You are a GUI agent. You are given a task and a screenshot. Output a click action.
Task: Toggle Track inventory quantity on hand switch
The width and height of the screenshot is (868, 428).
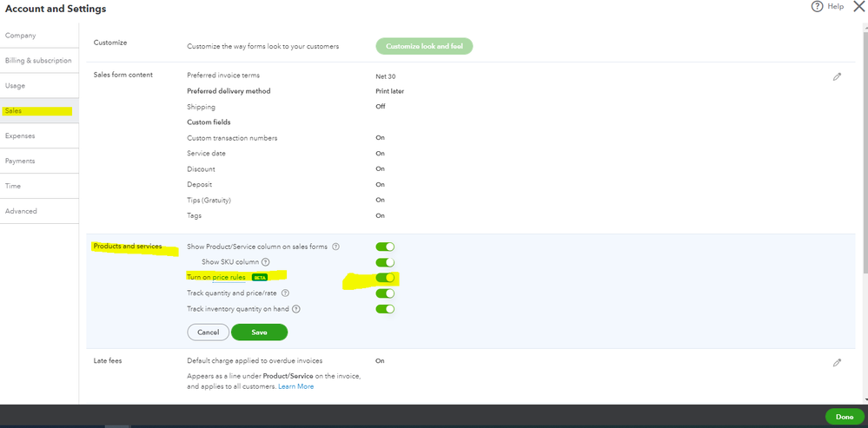385,308
